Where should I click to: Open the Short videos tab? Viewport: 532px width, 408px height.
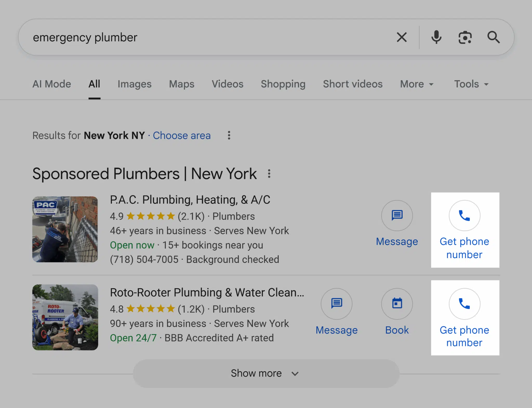pos(353,84)
